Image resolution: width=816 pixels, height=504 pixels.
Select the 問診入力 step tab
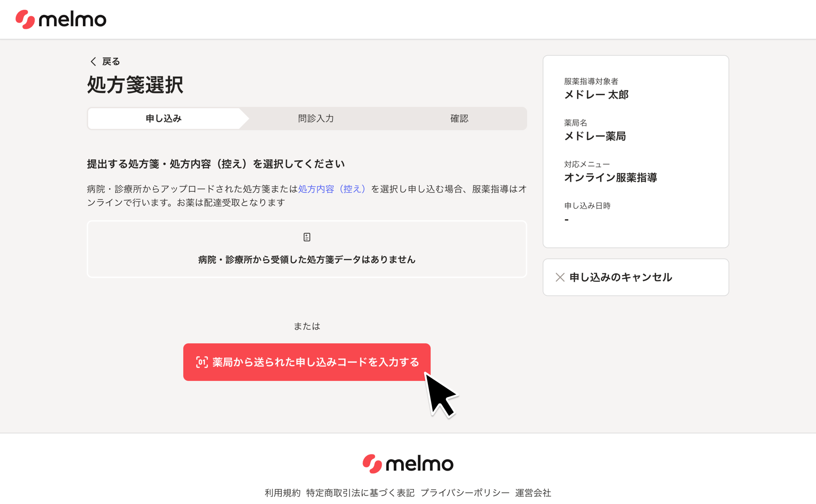click(316, 119)
